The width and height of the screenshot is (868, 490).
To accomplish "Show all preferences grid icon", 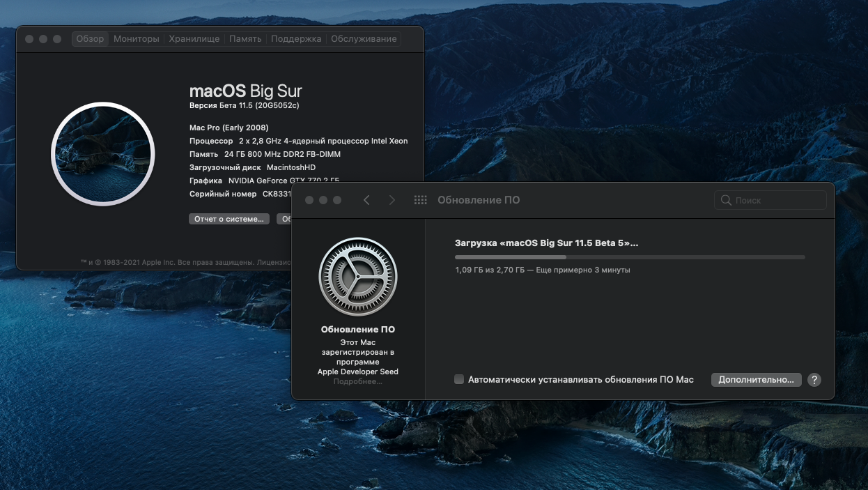I will pyautogui.click(x=420, y=200).
